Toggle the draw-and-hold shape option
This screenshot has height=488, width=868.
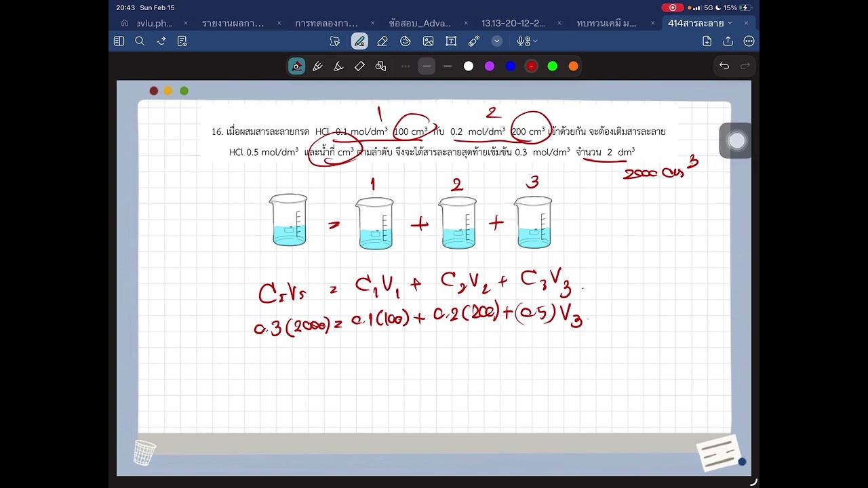380,66
